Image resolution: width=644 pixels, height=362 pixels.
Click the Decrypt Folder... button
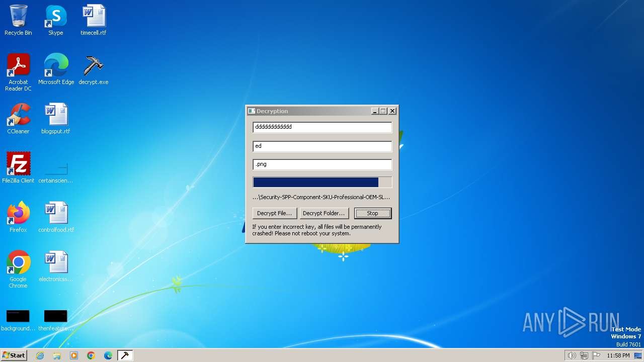tap(324, 213)
